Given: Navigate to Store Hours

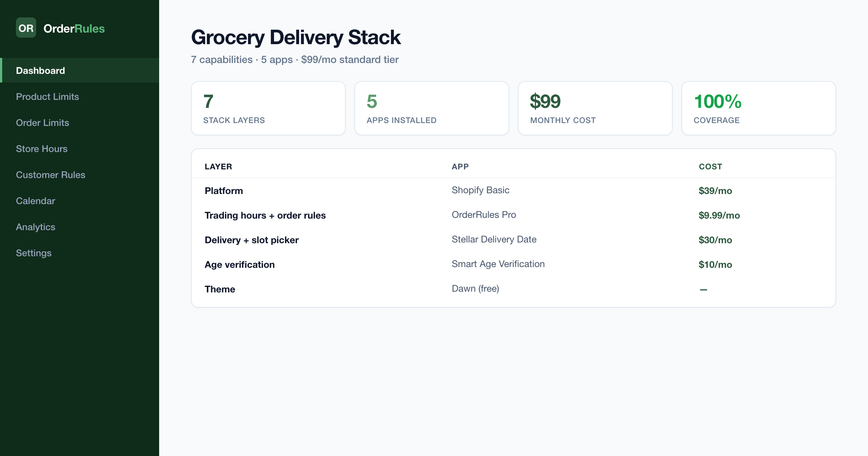Looking at the screenshot, I should coord(80,149).
